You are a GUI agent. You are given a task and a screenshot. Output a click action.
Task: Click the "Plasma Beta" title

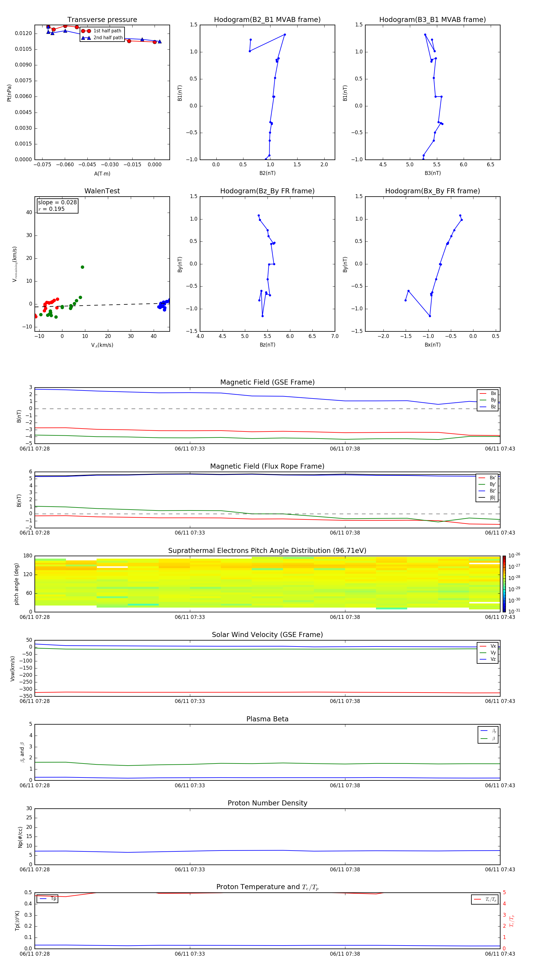(x=267, y=719)
